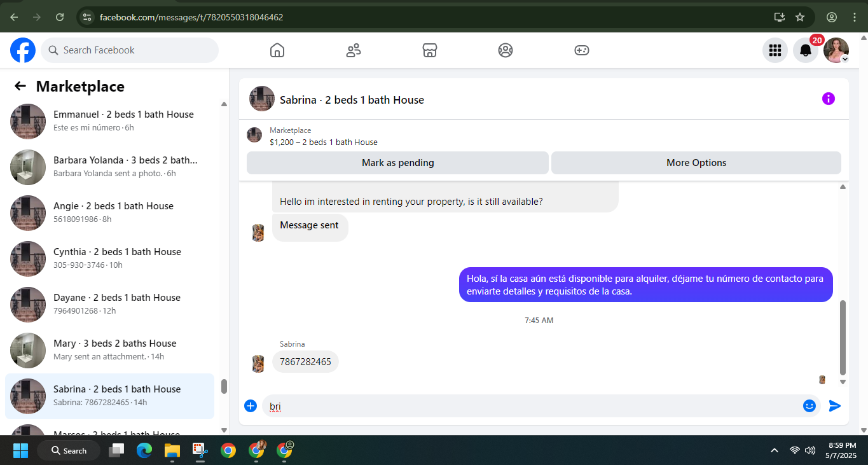Image resolution: width=868 pixels, height=465 pixels.
Task: Send the message with the arrow icon
Action: pyautogui.click(x=835, y=406)
